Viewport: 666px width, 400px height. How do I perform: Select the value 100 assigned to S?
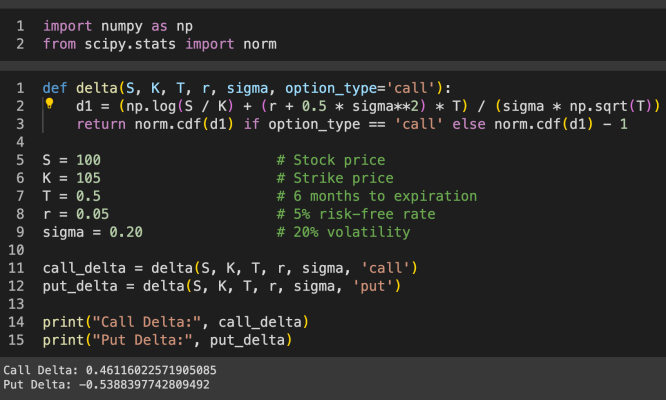88,160
